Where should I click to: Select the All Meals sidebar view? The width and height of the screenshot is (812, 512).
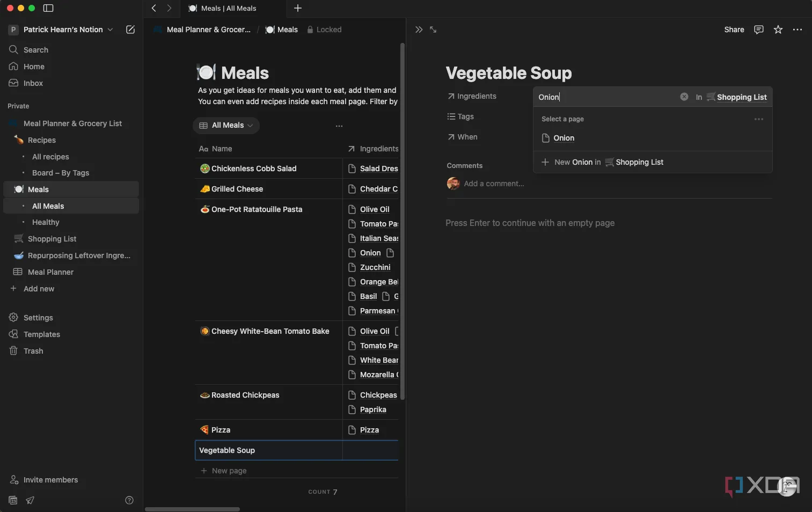tap(71, 206)
